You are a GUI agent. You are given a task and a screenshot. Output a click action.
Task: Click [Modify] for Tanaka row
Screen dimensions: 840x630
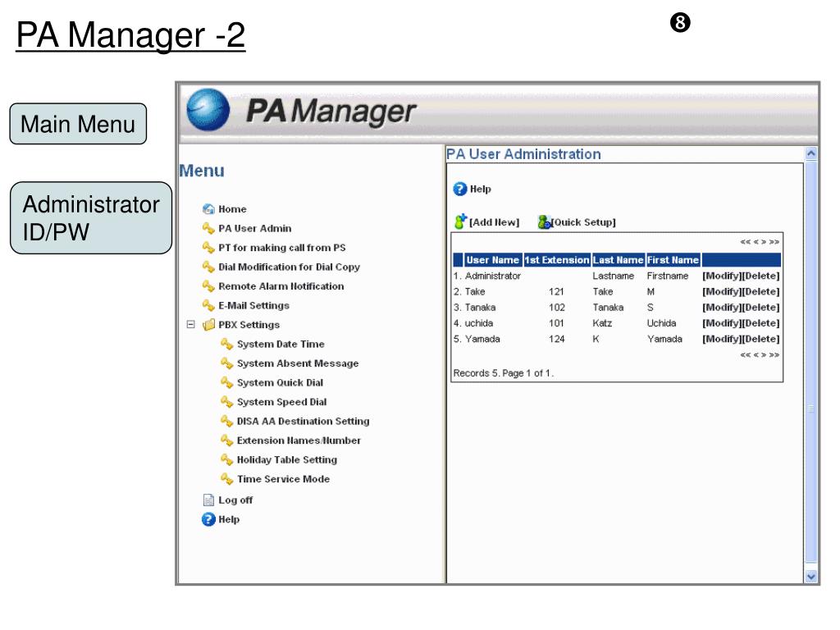[722, 308]
